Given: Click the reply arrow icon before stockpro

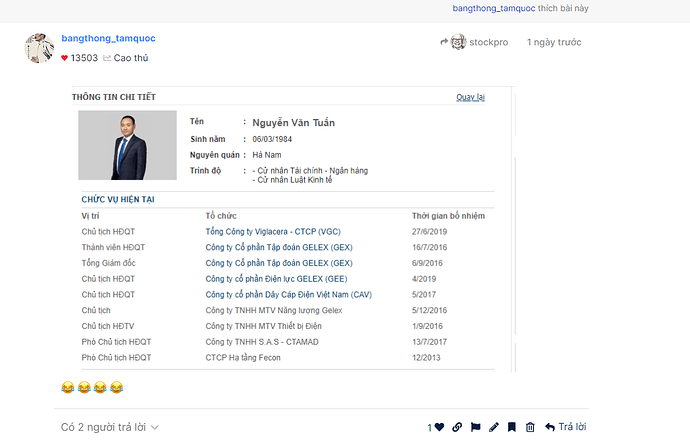Looking at the screenshot, I should coord(444,42).
